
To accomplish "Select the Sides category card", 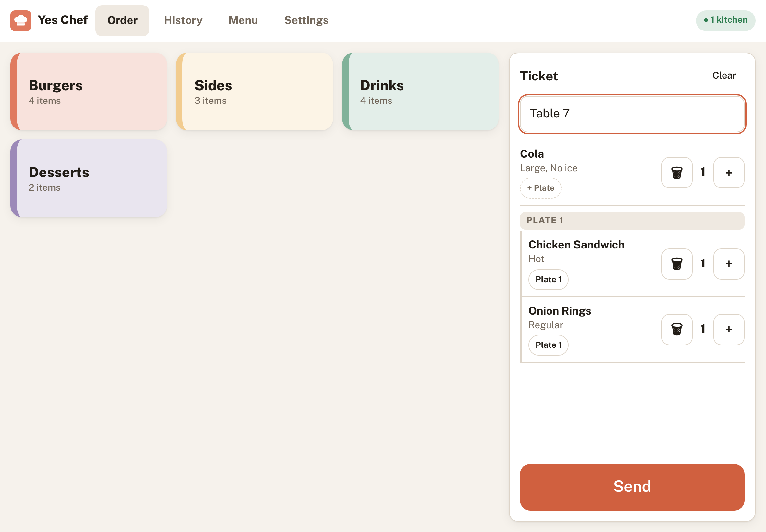I will pyautogui.click(x=254, y=91).
